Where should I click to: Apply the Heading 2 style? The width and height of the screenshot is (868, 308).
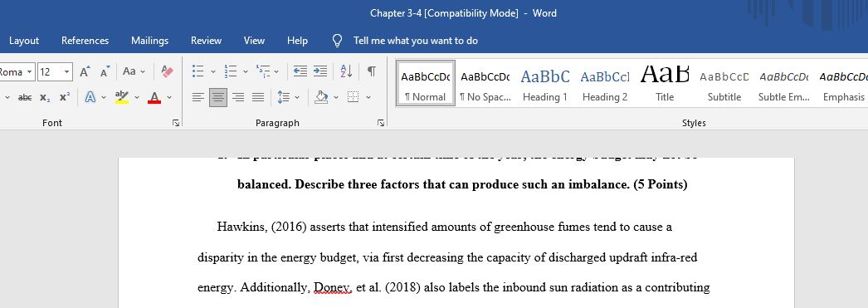tap(604, 83)
